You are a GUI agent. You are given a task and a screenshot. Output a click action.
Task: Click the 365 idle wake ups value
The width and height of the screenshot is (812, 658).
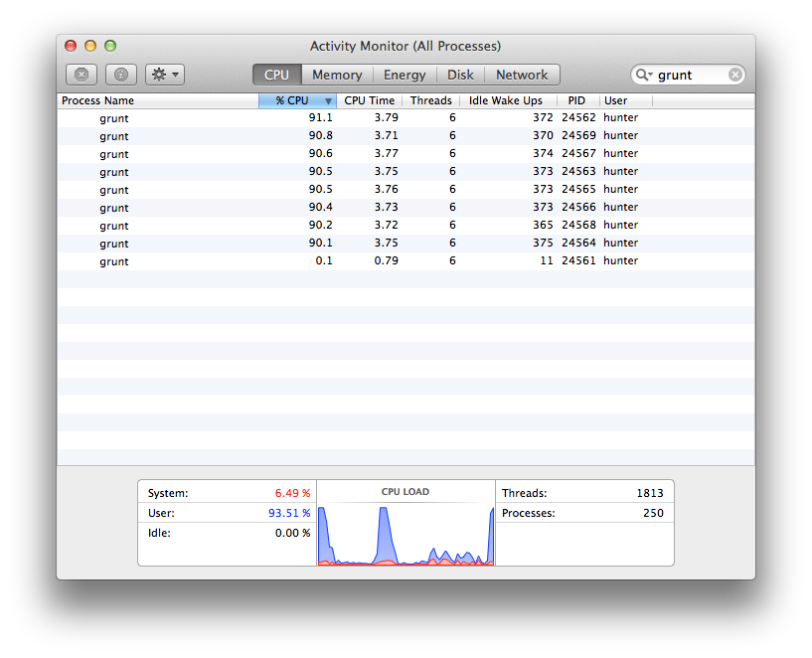point(543,225)
